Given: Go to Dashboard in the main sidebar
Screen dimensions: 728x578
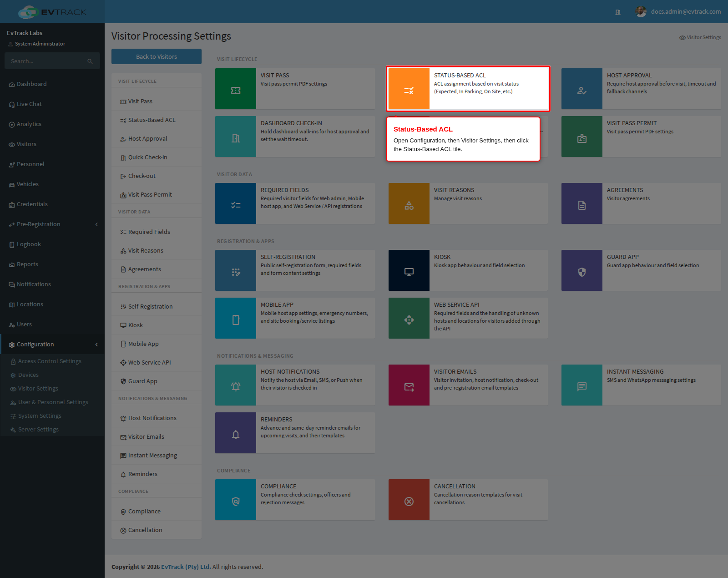Looking at the screenshot, I should 52,84.
